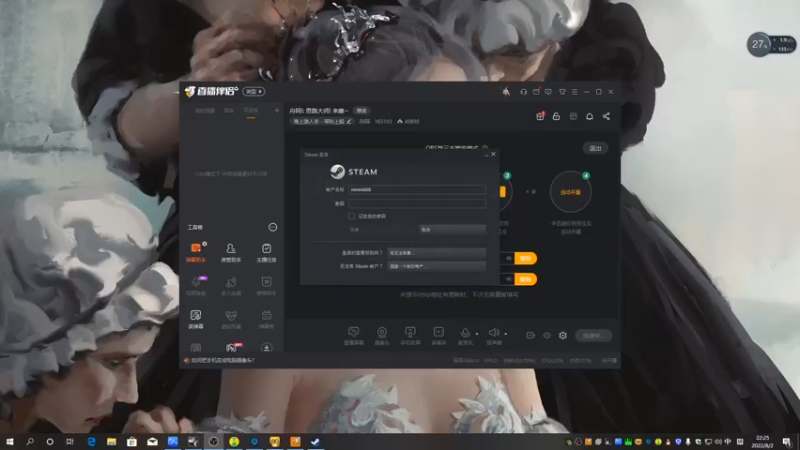Open the gift box icon with red badge

[540, 116]
